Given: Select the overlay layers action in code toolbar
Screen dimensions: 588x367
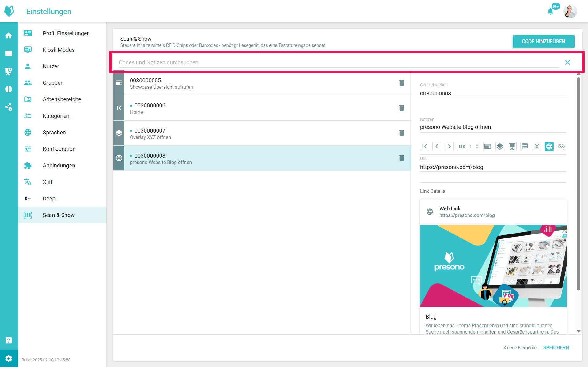Looking at the screenshot, I should pos(500,147).
